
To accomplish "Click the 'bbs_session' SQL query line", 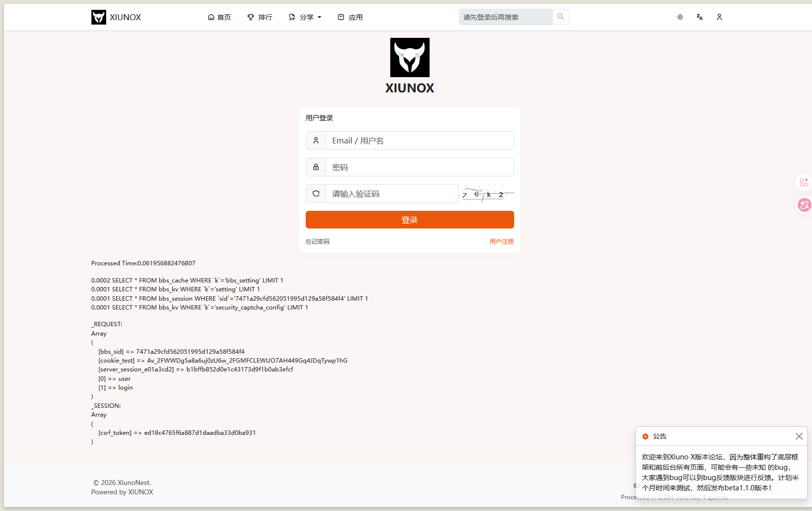I will (230, 299).
